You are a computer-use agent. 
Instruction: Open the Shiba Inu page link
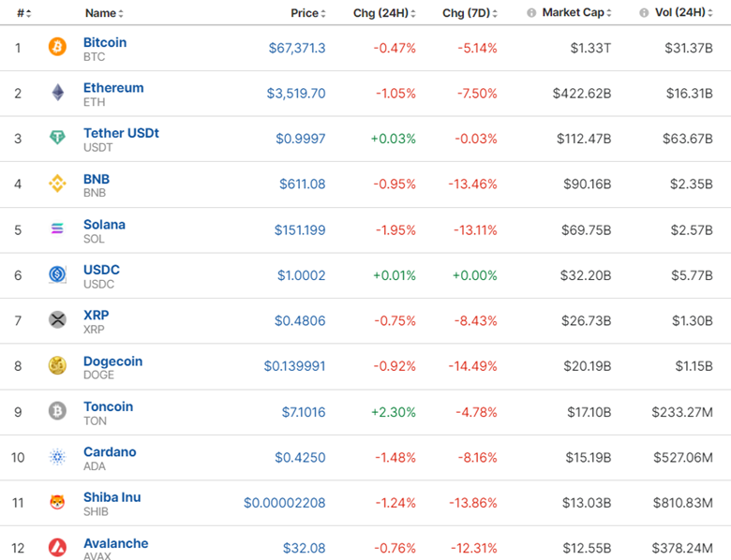(112, 497)
